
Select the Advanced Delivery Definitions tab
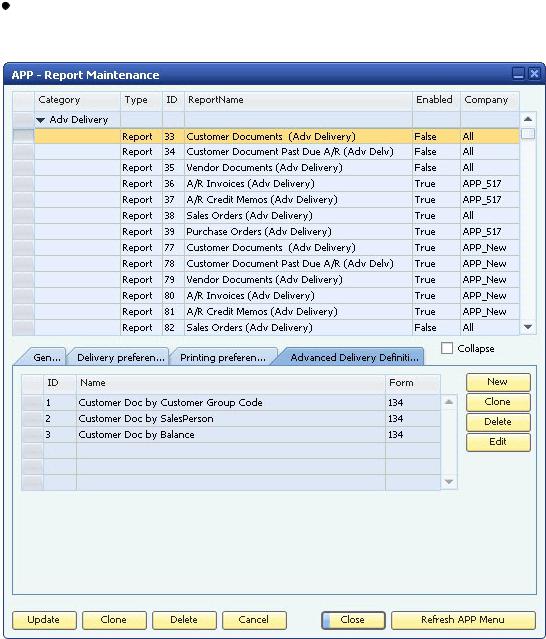(x=352, y=357)
